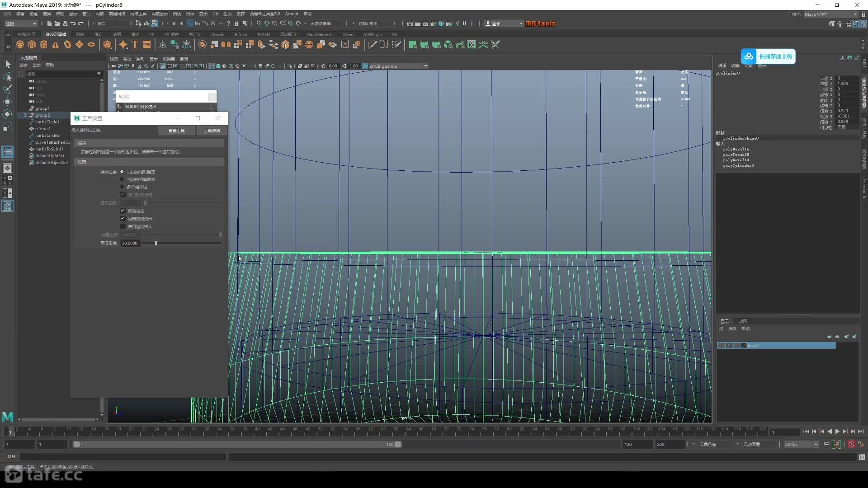Open the UV menu
868x488 pixels.
[x=215, y=14]
